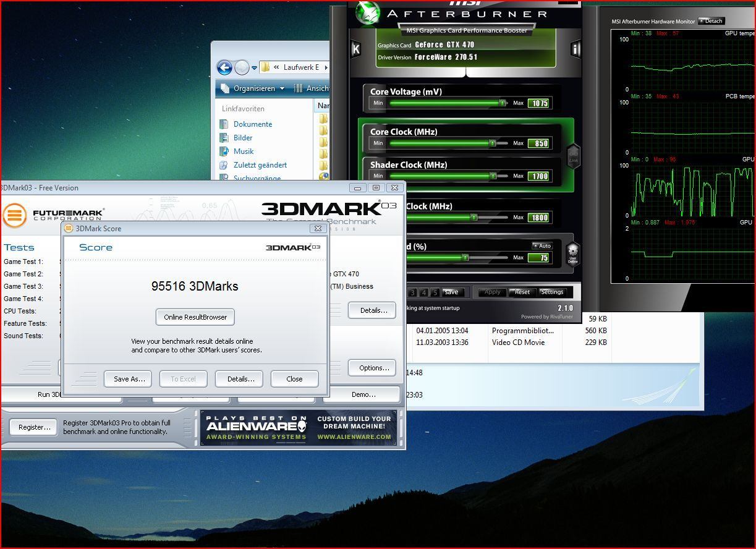Click the Memory Clock value field 1800
The height and width of the screenshot is (549, 756).
(x=538, y=218)
